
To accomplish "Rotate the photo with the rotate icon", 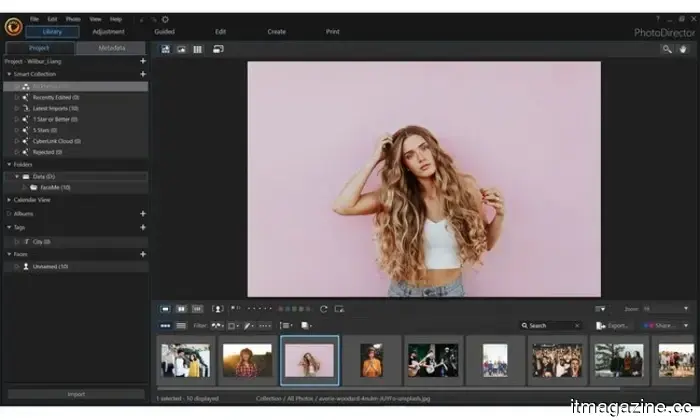I will (324, 309).
